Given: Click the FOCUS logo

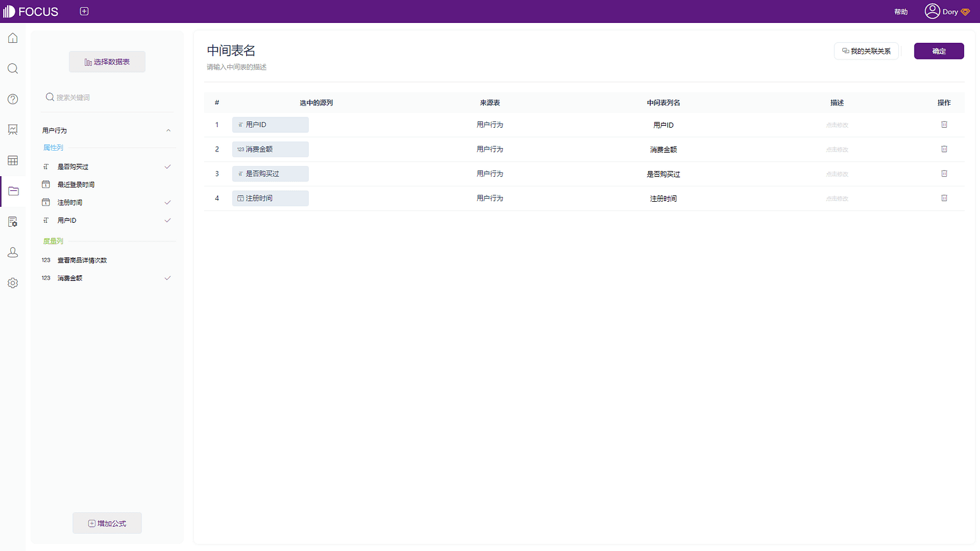Looking at the screenshot, I should tap(31, 11).
